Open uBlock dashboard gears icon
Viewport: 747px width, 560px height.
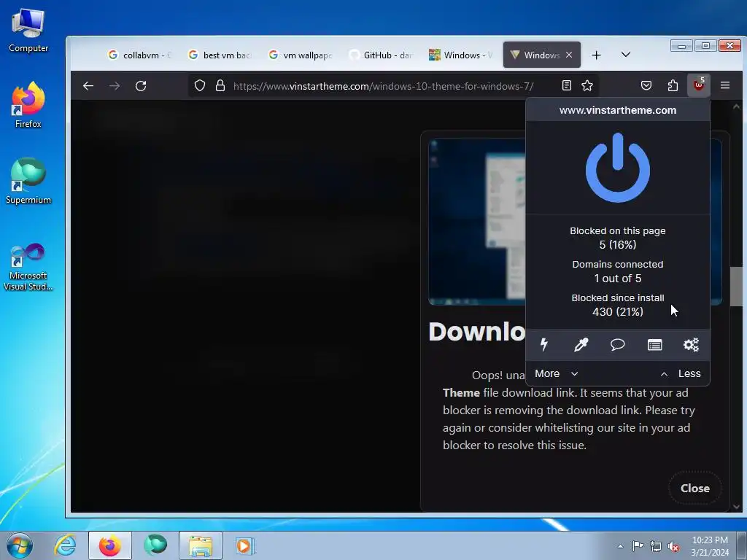pyautogui.click(x=692, y=344)
